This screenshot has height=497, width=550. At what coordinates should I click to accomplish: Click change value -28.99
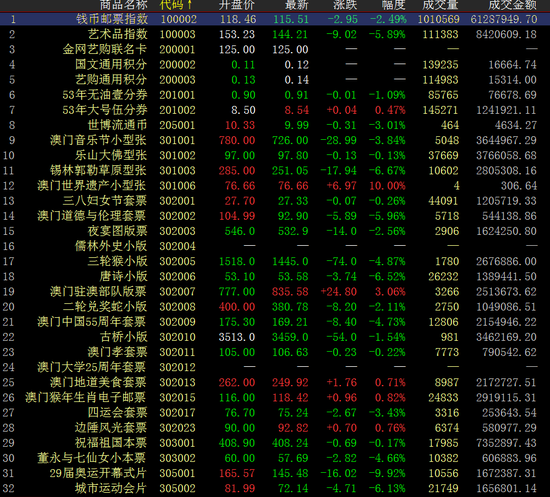tap(338, 140)
